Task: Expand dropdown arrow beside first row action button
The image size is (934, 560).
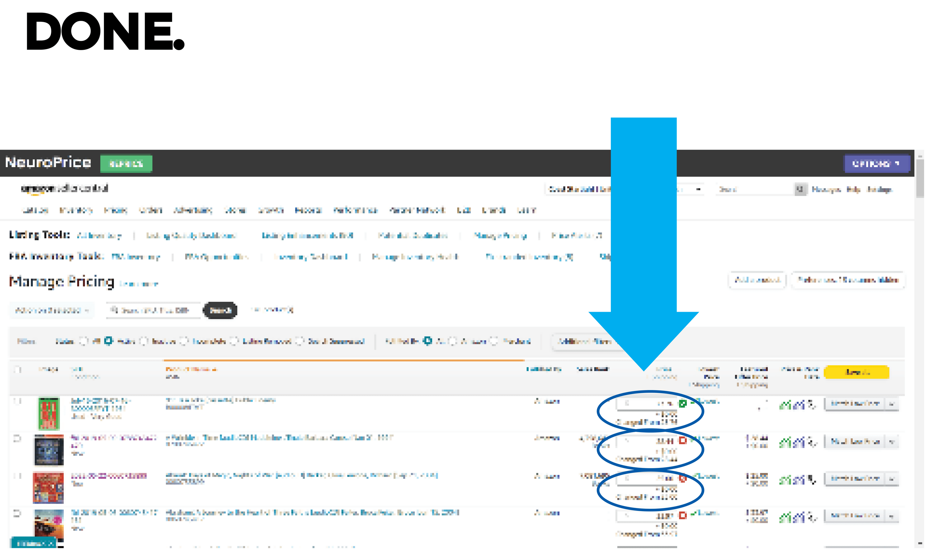Action: (x=892, y=404)
